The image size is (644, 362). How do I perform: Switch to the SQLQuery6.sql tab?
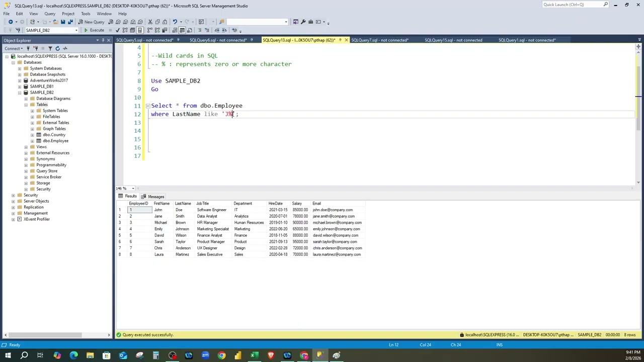[218, 40]
